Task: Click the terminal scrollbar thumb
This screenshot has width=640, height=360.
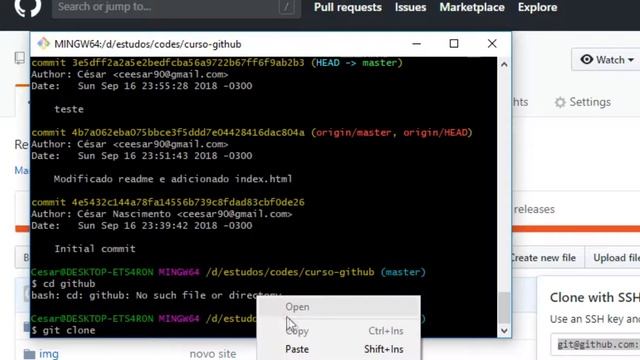Action: click(x=504, y=307)
